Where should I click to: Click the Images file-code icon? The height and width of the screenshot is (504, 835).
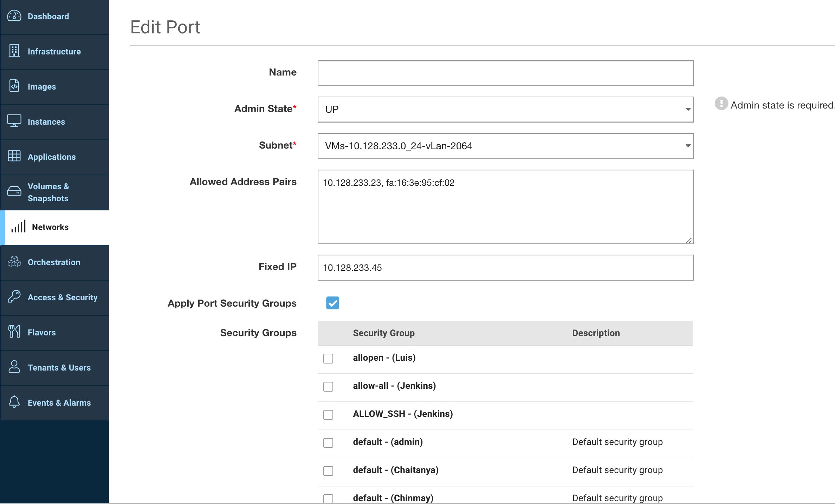(x=14, y=86)
